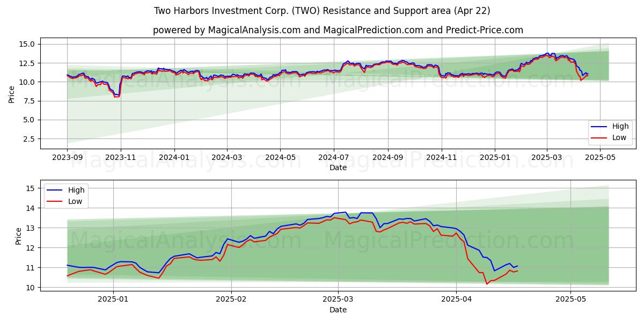Click the '15' y-axis value on bottom chart
The height and width of the screenshot is (322, 644).
pyautogui.click(x=30, y=188)
